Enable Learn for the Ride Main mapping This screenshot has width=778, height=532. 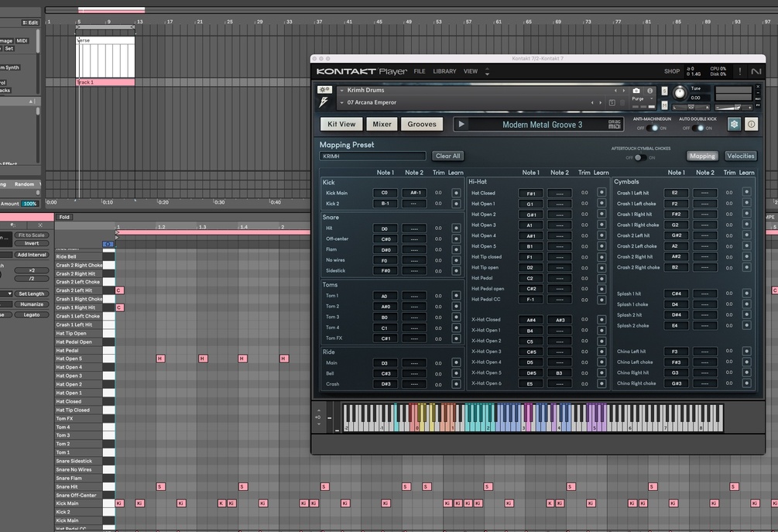point(456,362)
